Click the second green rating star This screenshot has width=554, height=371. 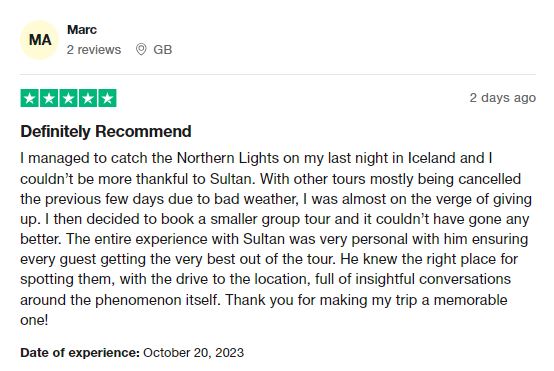(49, 98)
